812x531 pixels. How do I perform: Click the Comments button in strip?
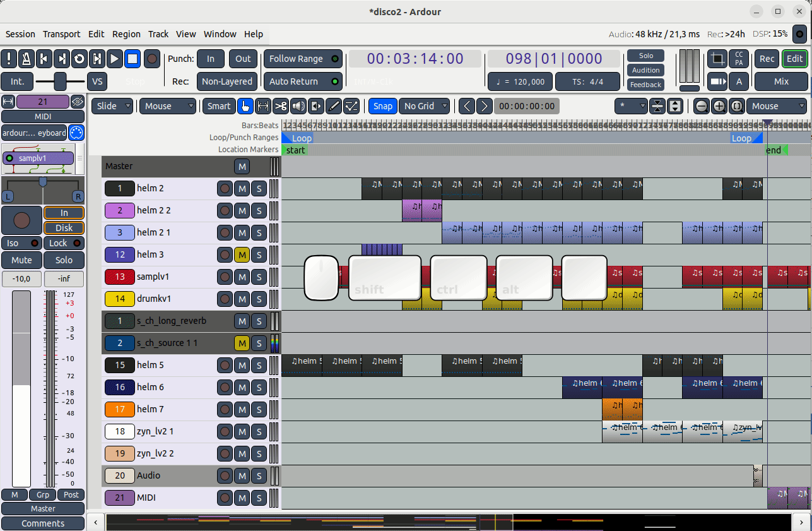coord(43,523)
